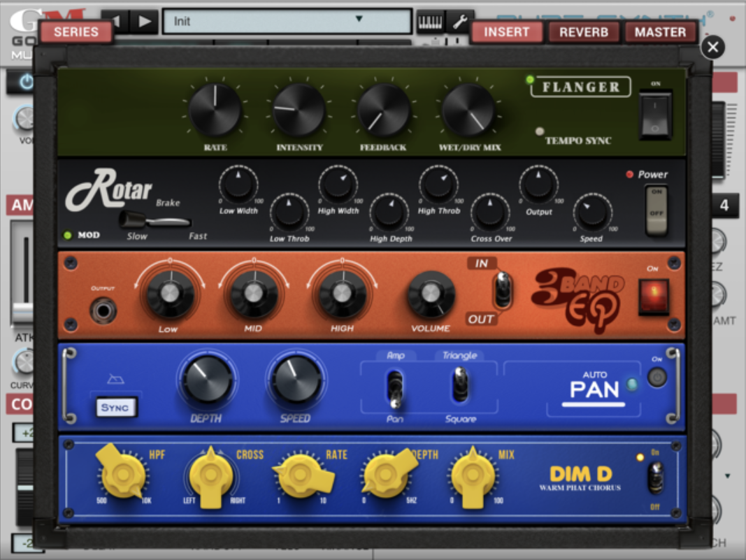
Task: Open the Init preset dropdown
Action: pos(285,20)
